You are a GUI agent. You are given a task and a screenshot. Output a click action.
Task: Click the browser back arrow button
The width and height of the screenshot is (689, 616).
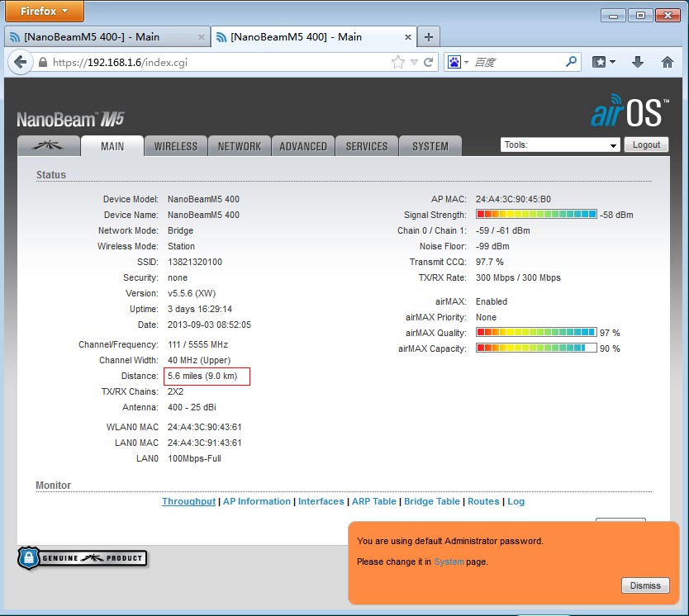pyautogui.click(x=20, y=63)
